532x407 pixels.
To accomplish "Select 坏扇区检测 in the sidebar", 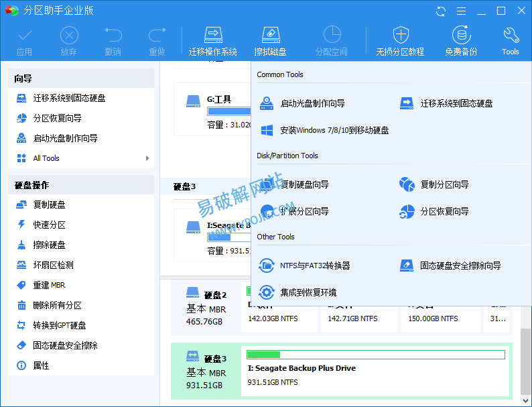I will pos(53,265).
